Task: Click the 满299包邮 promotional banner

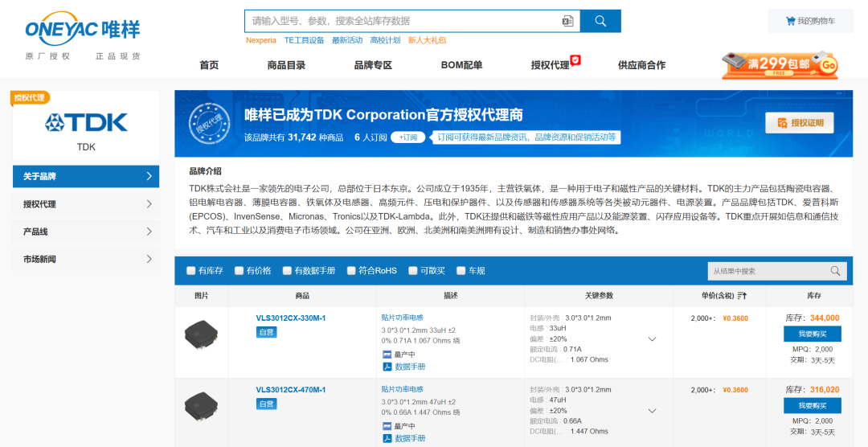Action: click(780, 64)
